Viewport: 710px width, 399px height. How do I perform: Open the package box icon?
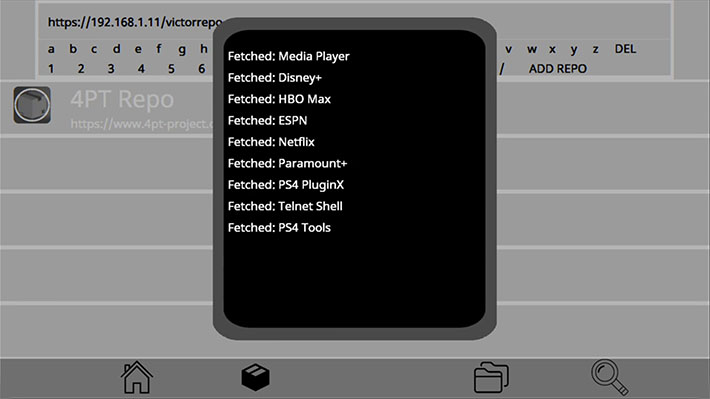point(255,377)
